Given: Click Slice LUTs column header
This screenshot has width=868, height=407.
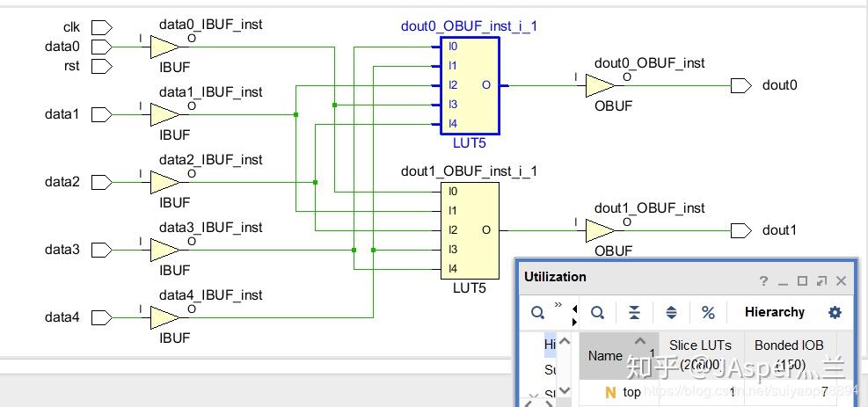Looking at the screenshot, I should pos(702,355).
